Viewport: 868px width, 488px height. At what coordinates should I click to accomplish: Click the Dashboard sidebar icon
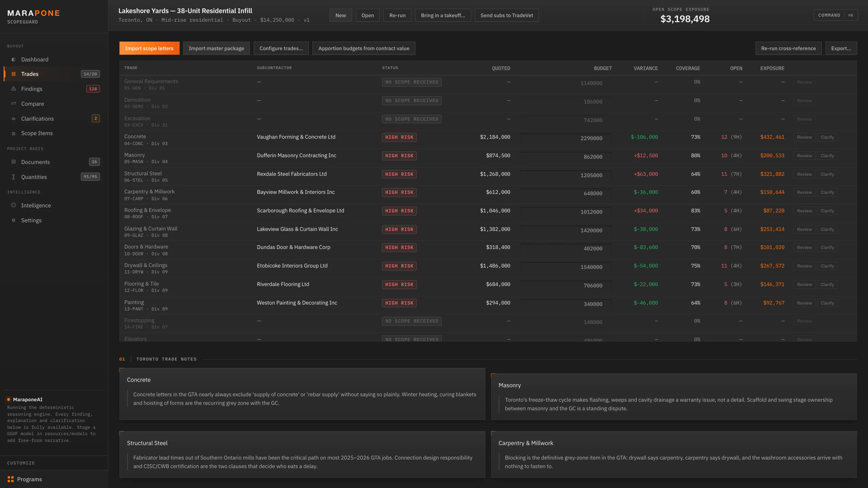click(x=14, y=60)
